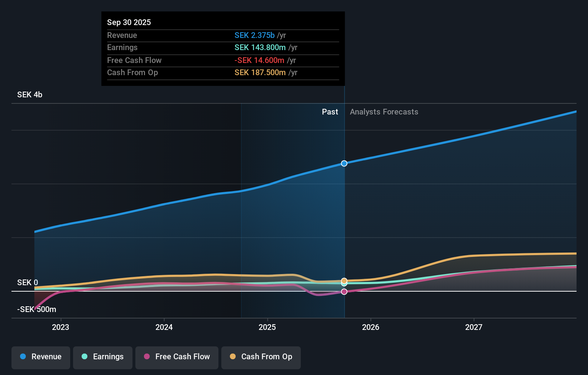Screen dimensions: 588x375
Task: Click the pink Free Cash Flow marker
Action: click(344, 291)
